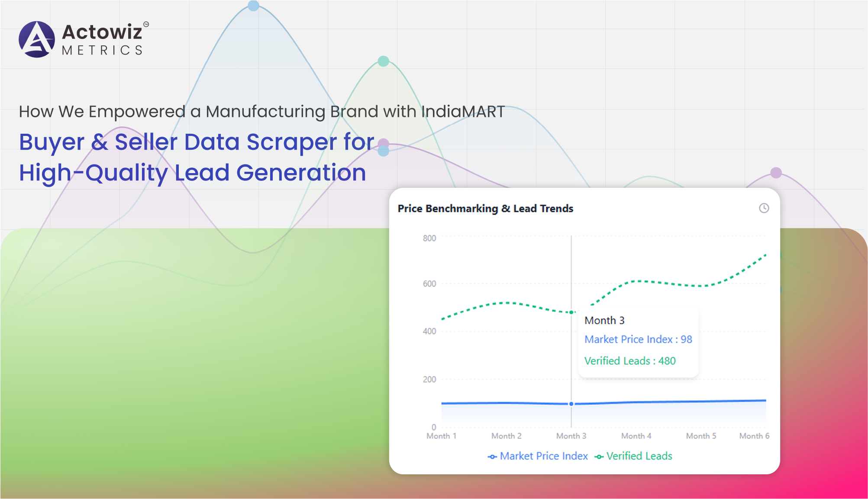Click the "200" y-axis value

(429, 380)
